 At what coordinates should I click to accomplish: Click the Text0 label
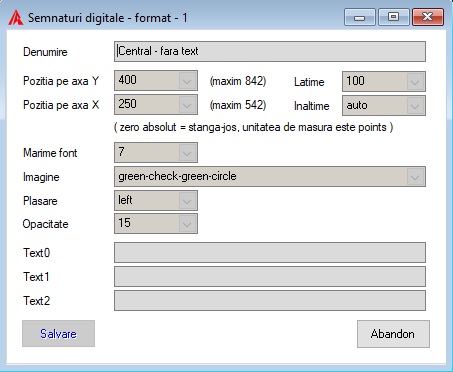coord(36,253)
